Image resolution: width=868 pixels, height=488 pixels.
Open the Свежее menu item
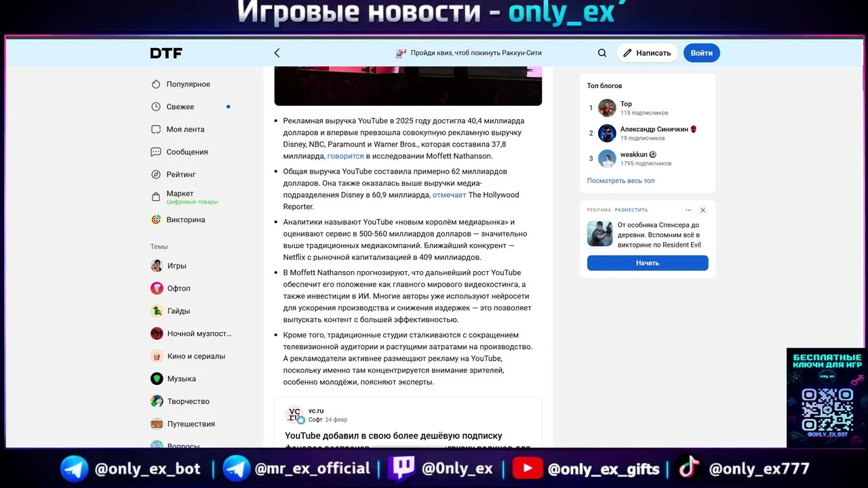(x=180, y=106)
